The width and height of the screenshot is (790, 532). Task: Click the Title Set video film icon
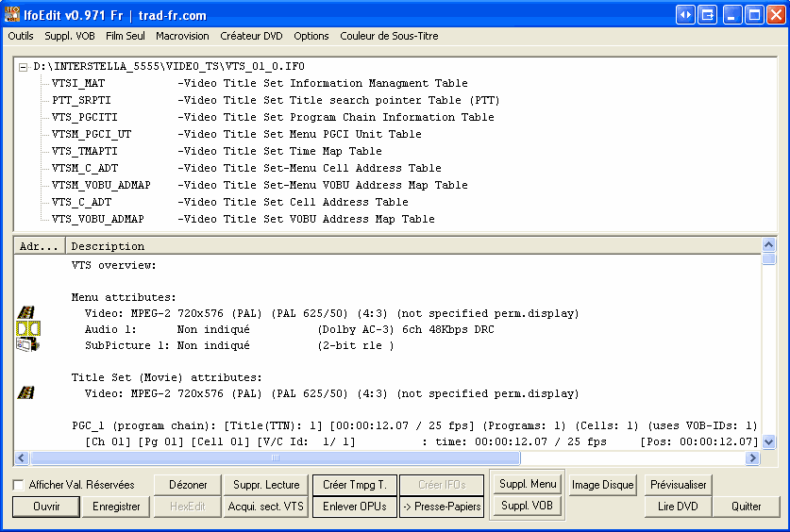click(26, 393)
